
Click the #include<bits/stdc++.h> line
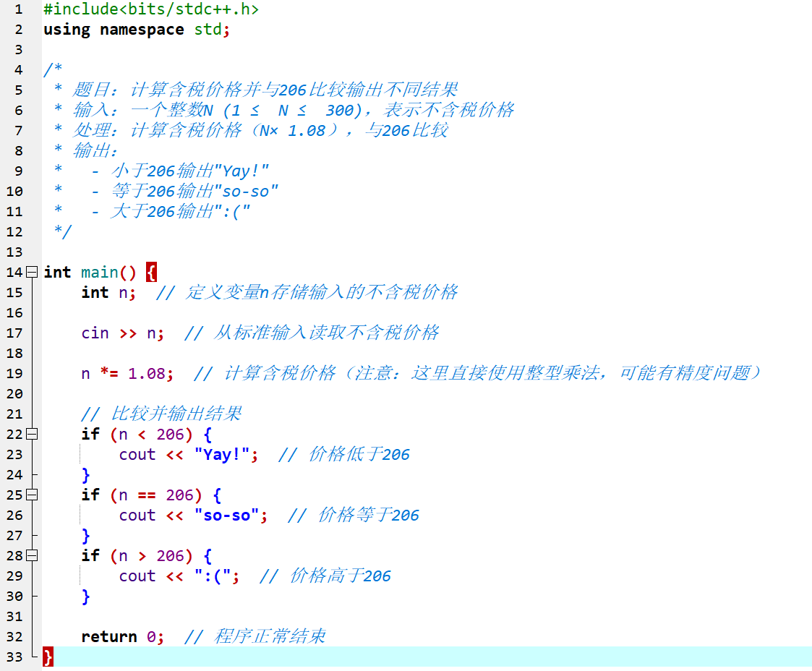150,9
